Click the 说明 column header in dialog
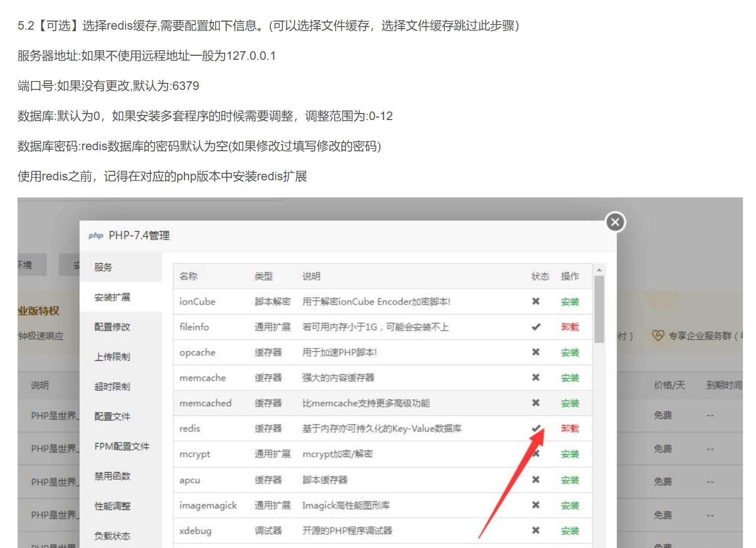Image resolution: width=756 pixels, height=548 pixels. [x=311, y=276]
